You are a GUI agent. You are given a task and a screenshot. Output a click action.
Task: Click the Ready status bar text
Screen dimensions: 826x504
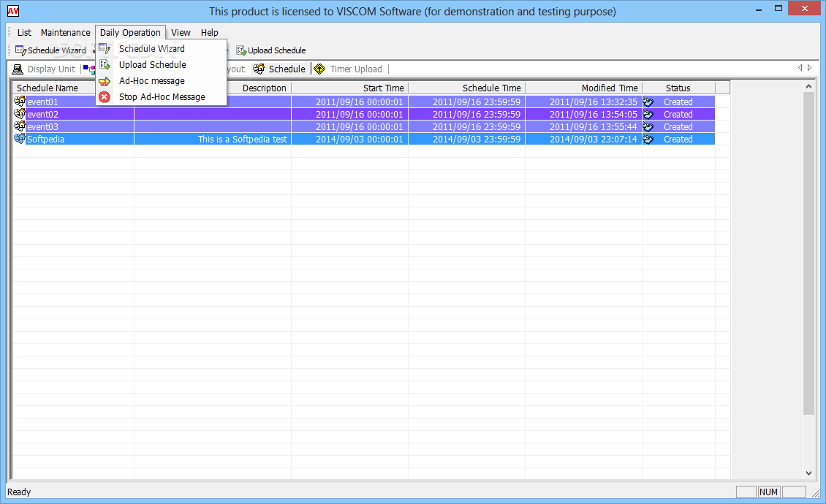pos(19,492)
